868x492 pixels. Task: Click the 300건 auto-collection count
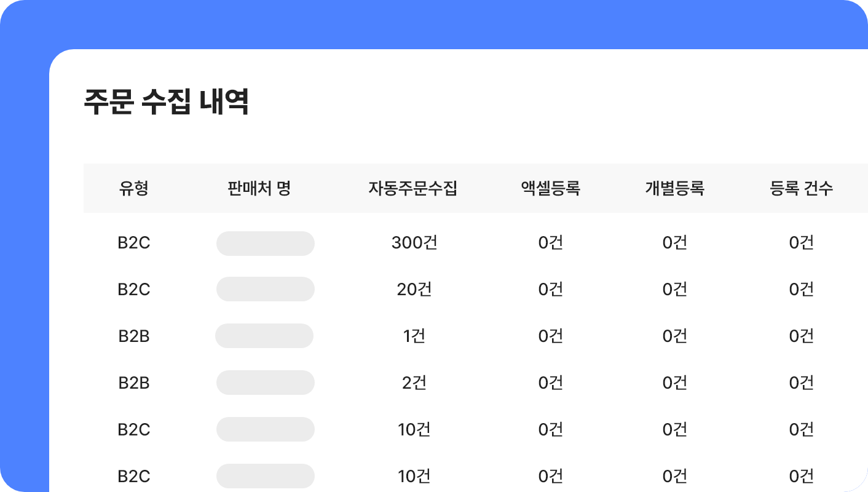414,243
